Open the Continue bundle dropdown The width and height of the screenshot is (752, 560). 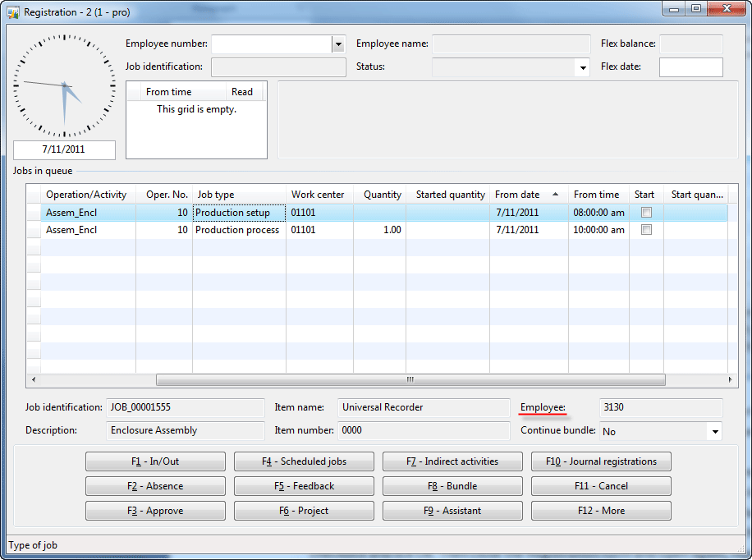[714, 431]
